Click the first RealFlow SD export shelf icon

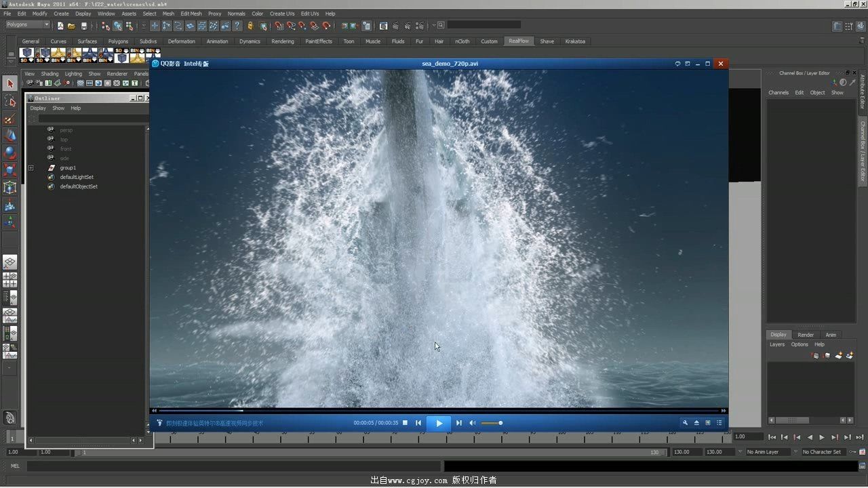coord(26,54)
